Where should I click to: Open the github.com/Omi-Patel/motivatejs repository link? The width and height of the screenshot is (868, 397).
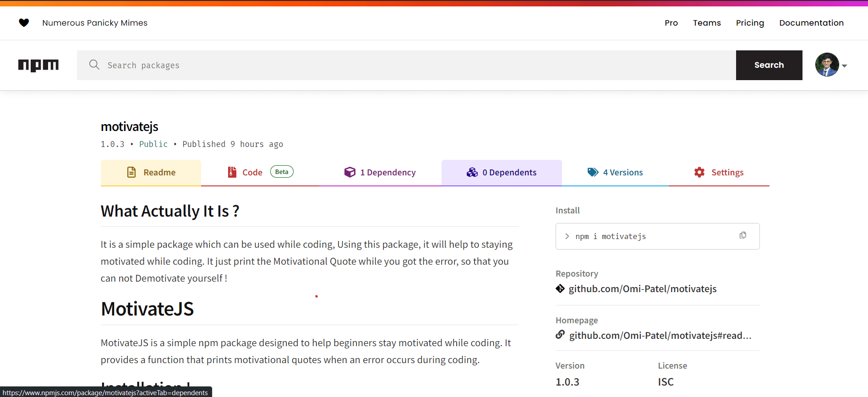pyautogui.click(x=643, y=289)
